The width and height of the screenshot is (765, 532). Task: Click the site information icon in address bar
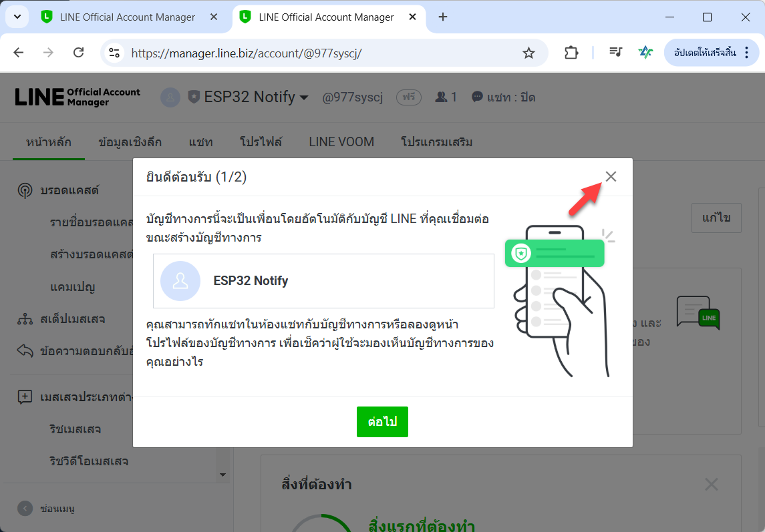point(114,53)
